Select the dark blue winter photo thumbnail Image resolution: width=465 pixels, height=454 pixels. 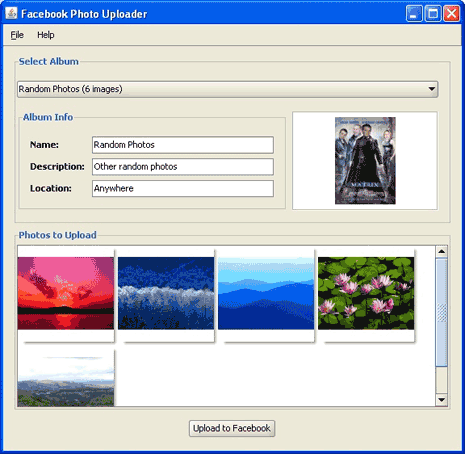166,293
